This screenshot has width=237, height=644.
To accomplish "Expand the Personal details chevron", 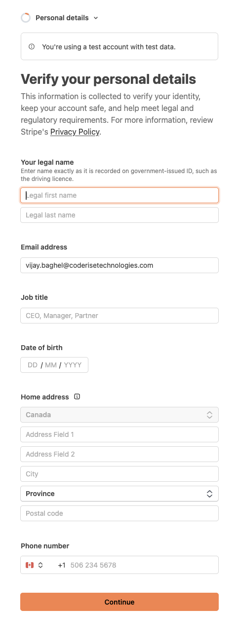I will click(x=96, y=18).
